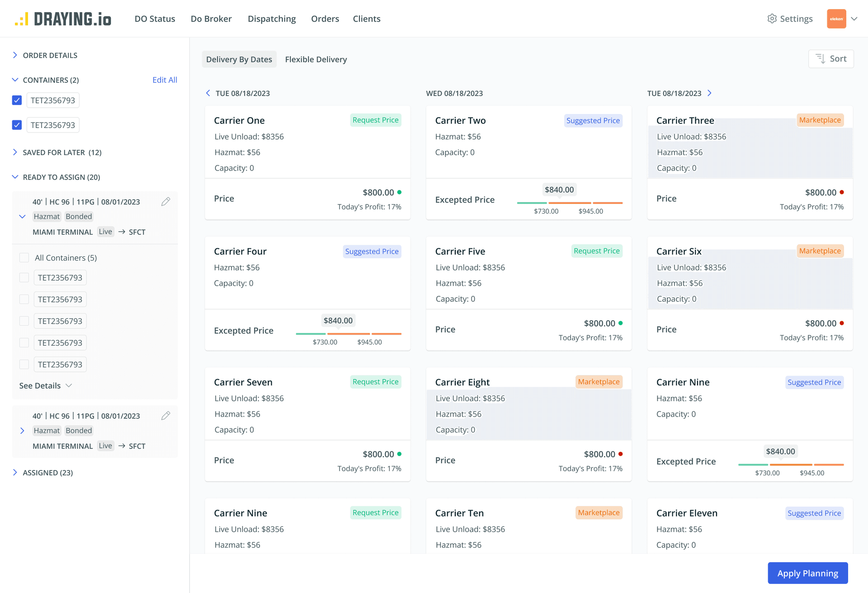Switch to the Flexible Delivery tab
Screen dimensions: 868x593
pyautogui.click(x=316, y=59)
